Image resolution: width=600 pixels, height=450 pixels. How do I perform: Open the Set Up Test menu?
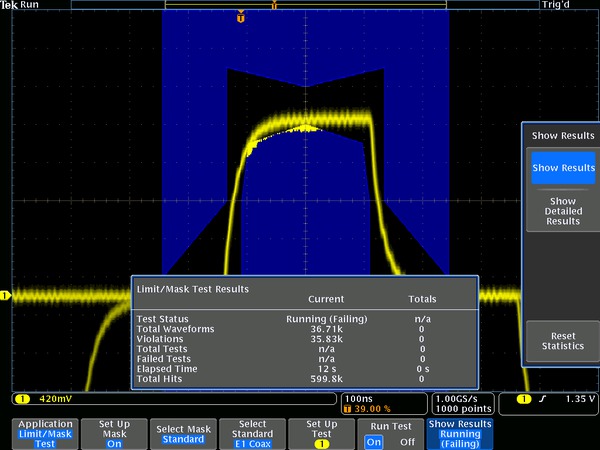[x=321, y=432]
